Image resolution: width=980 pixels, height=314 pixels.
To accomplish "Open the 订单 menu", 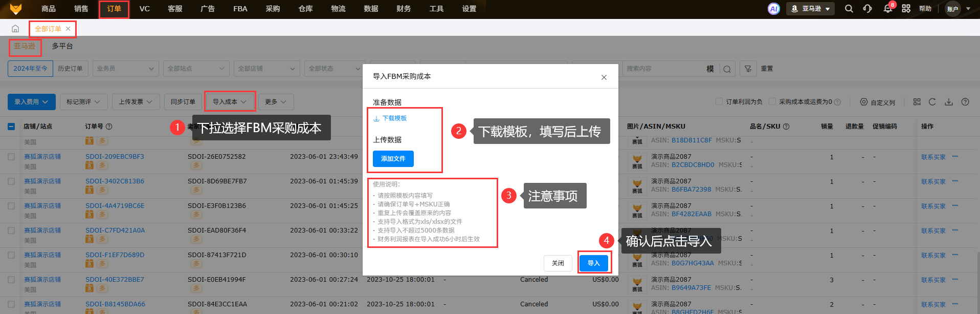I will (114, 9).
